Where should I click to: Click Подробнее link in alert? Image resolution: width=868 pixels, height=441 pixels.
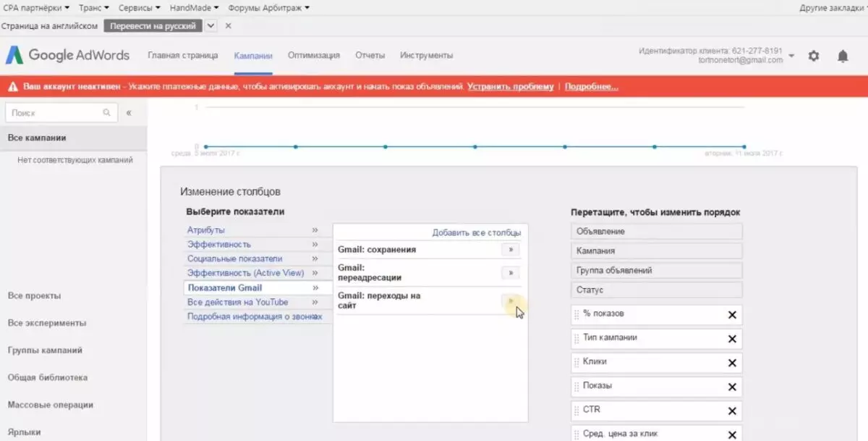click(592, 87)
